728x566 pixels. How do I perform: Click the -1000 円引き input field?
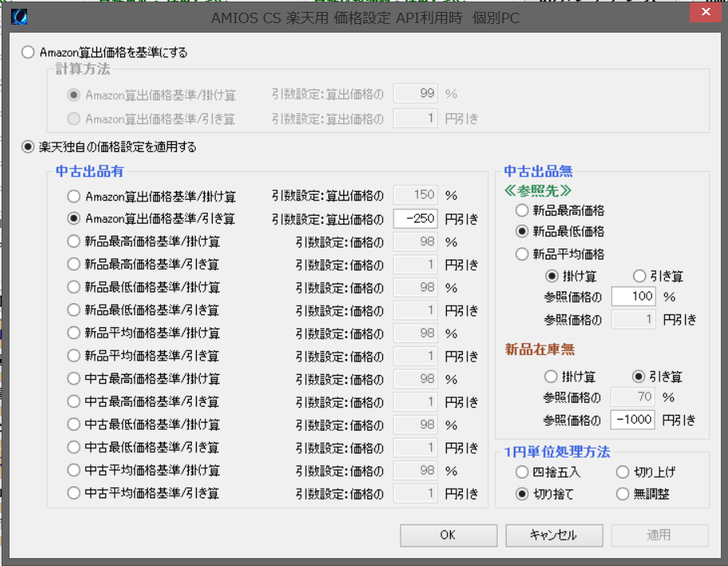pos(633,420)
